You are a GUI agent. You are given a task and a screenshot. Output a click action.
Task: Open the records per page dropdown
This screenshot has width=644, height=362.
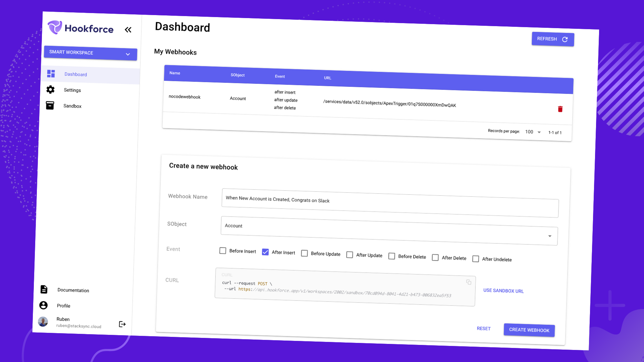[x=533, y=132]
